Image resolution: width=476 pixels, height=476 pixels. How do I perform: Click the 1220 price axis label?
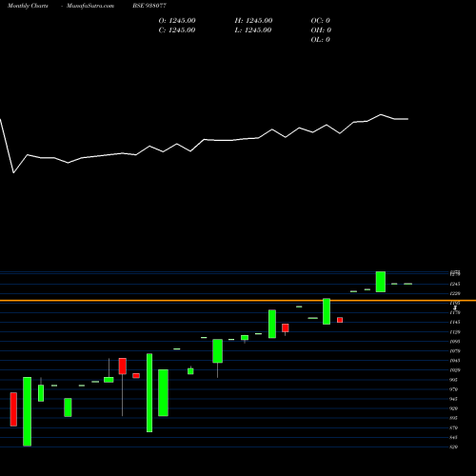455,293
